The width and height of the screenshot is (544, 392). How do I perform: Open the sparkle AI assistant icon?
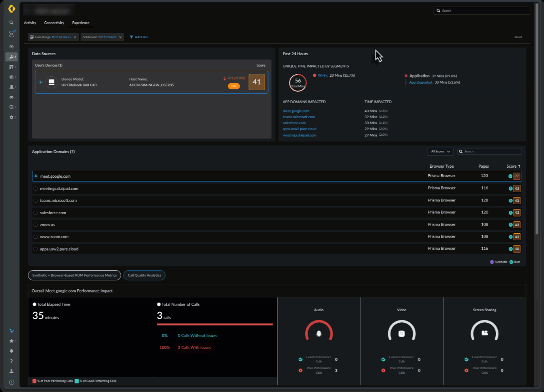pos(11,331)
